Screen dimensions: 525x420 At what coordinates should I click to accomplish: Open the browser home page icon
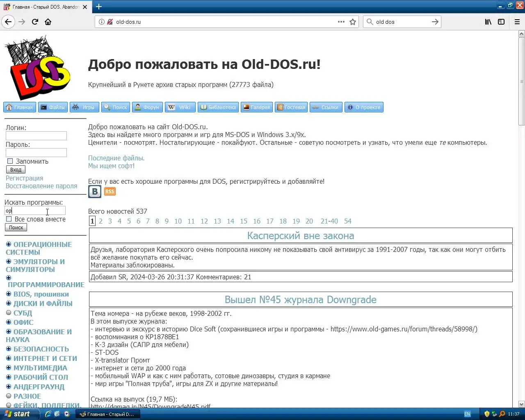point(48,22)
